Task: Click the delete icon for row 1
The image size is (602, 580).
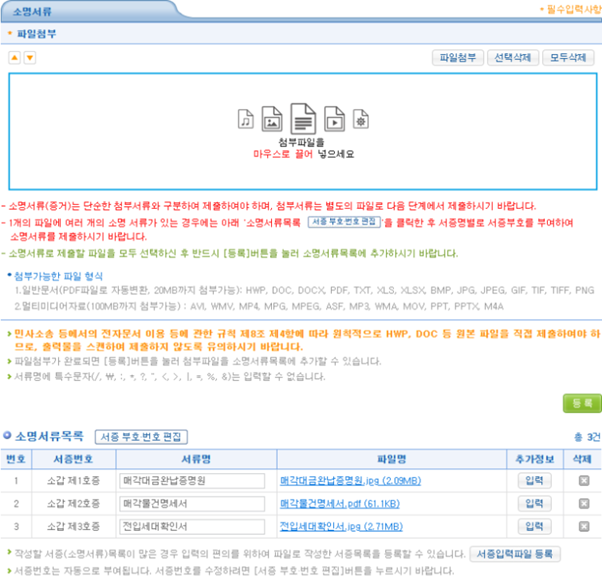Action: tap(583, 481)
